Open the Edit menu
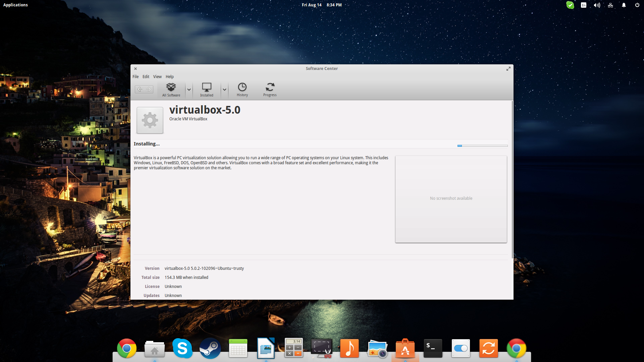 [x=146, y=76]
